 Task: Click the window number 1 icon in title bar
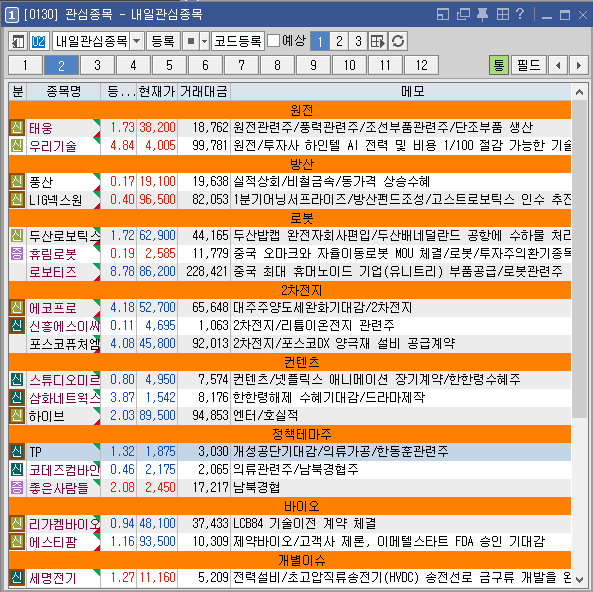click(12, 15)
